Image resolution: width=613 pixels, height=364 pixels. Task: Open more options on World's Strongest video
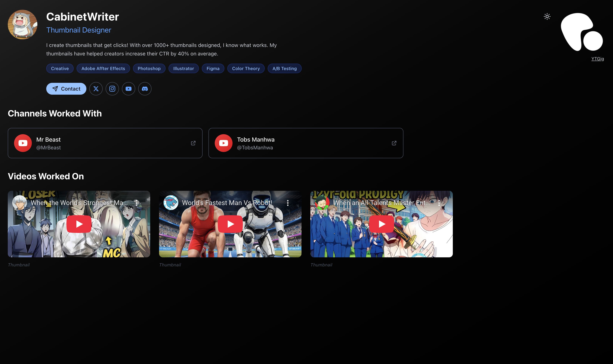[137, 203]
